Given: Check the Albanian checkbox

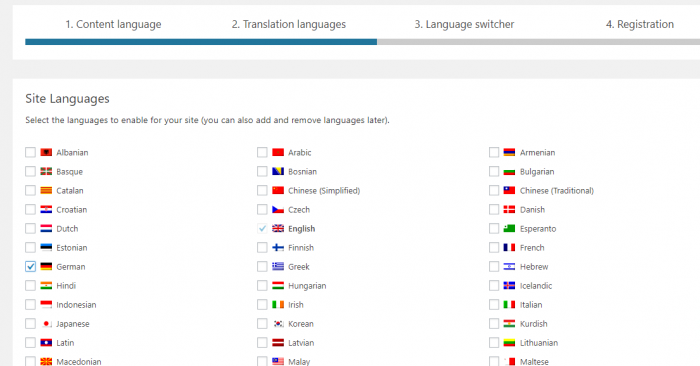Looking at the screenshot, I should click(30, 153).
